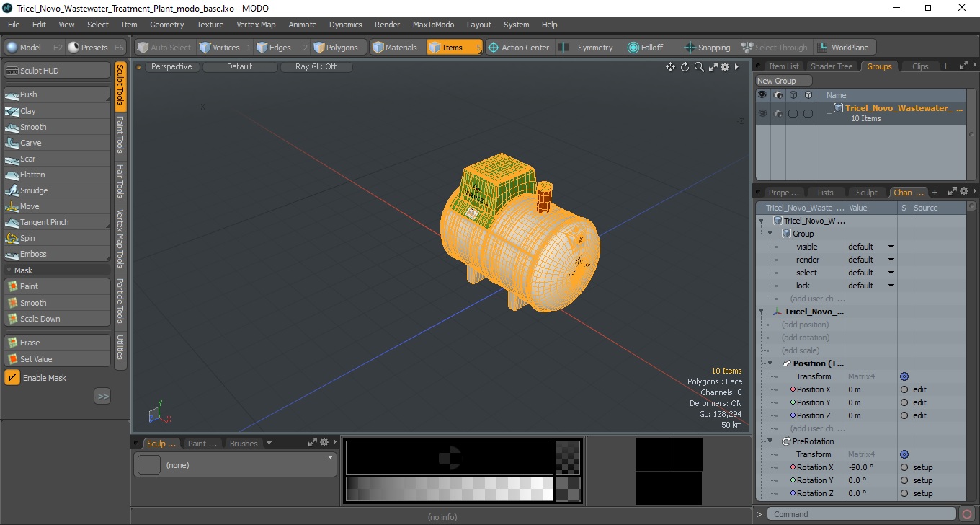Click the New Group button

coord(783,81)
